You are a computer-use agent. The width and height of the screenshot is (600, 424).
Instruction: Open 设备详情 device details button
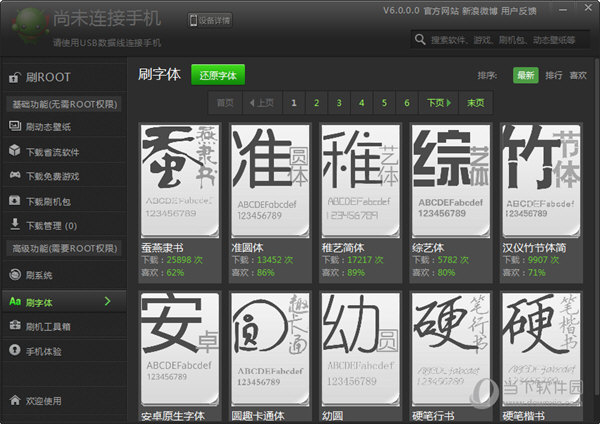(x=210, y=20)
